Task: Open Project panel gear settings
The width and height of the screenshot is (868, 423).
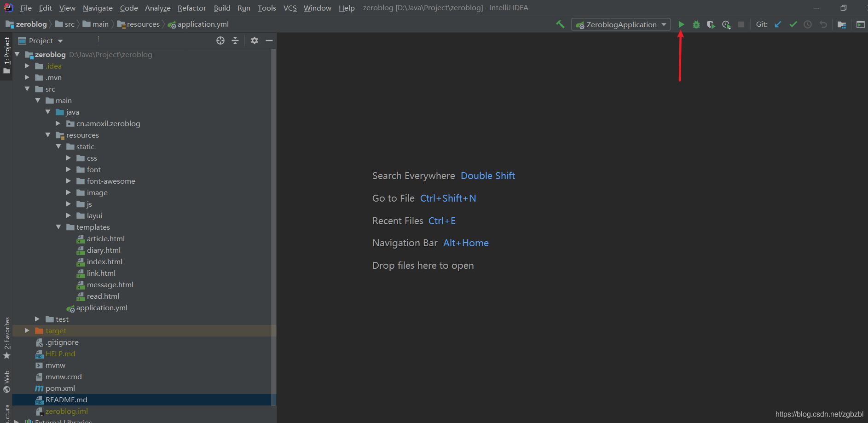Action: point(255,41)
